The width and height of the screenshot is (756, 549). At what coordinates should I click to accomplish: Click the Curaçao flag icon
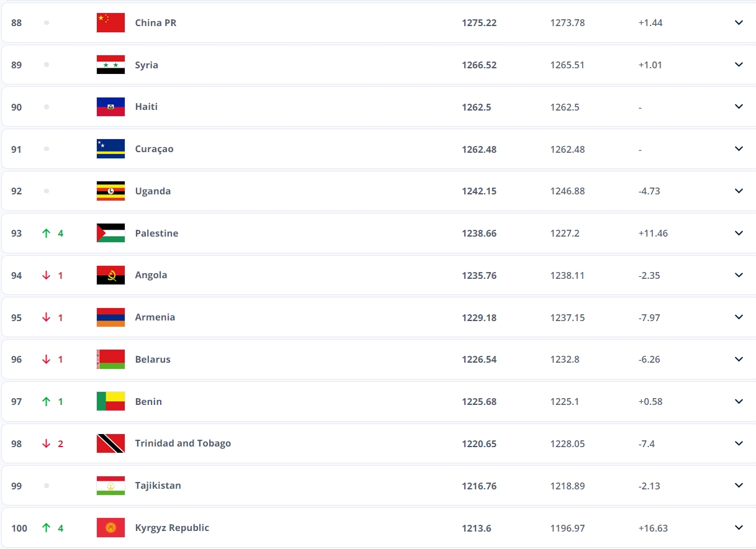tap(110, 148)
